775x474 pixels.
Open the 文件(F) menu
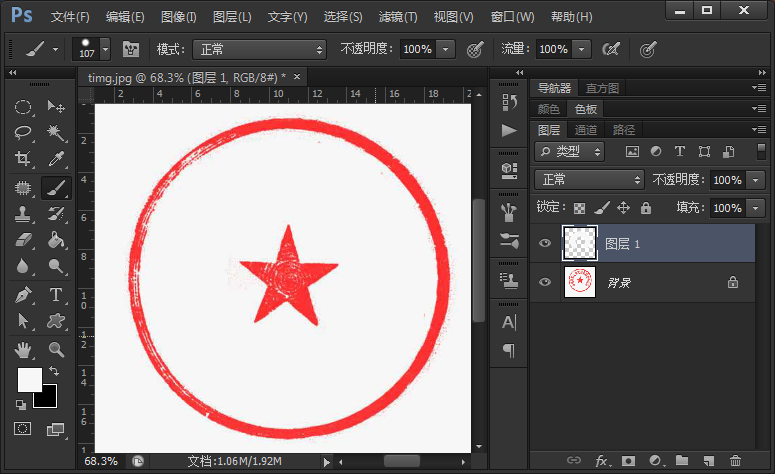pyautogui.click(x=70, y=17)
